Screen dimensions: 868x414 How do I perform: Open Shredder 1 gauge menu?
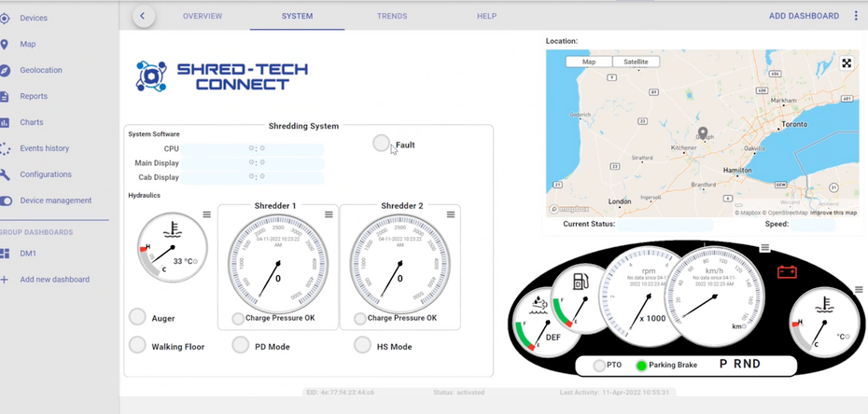(x=329, y=214)
